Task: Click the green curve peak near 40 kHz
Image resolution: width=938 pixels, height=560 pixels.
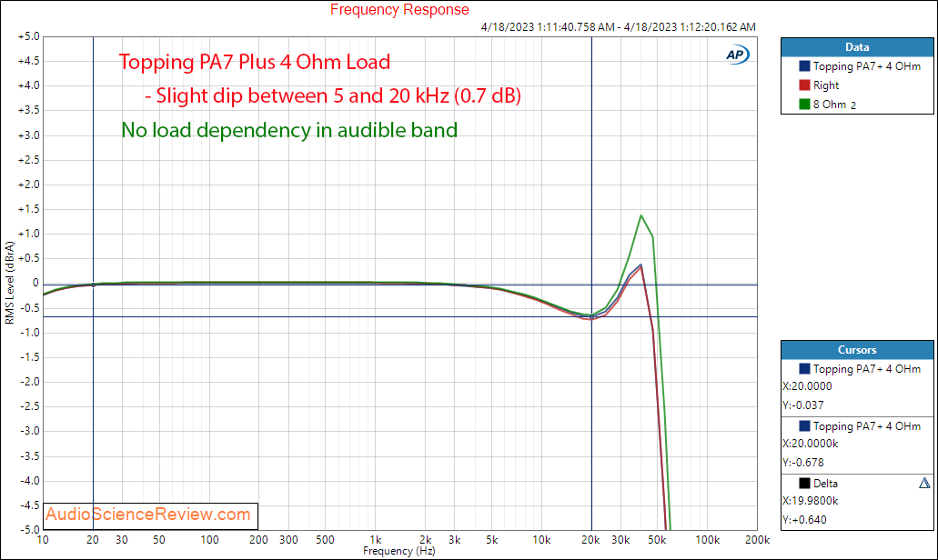Action: click(x=640, y=215)
